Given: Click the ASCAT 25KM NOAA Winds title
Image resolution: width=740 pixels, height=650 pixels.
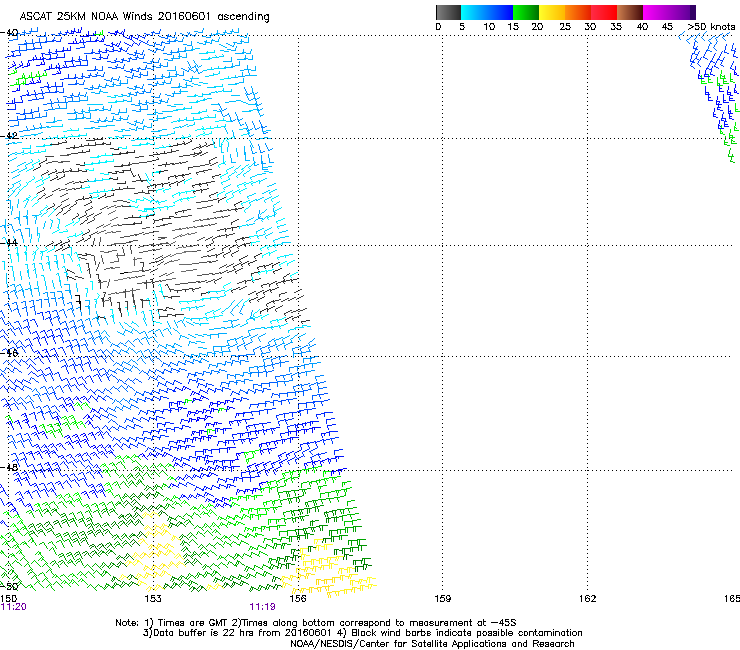Looking at the screenshot, I should [x=144, y=17].
